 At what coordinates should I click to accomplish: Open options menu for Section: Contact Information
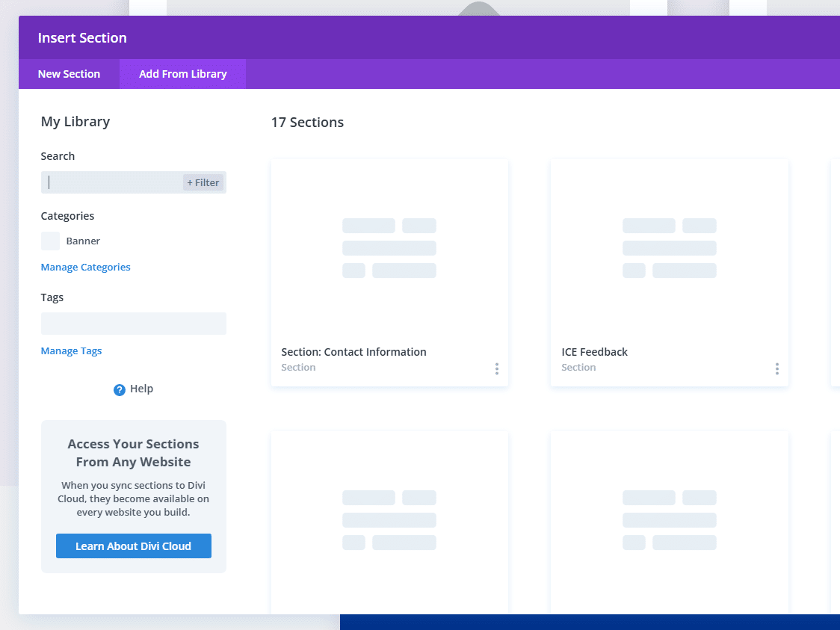pos(497,368)
